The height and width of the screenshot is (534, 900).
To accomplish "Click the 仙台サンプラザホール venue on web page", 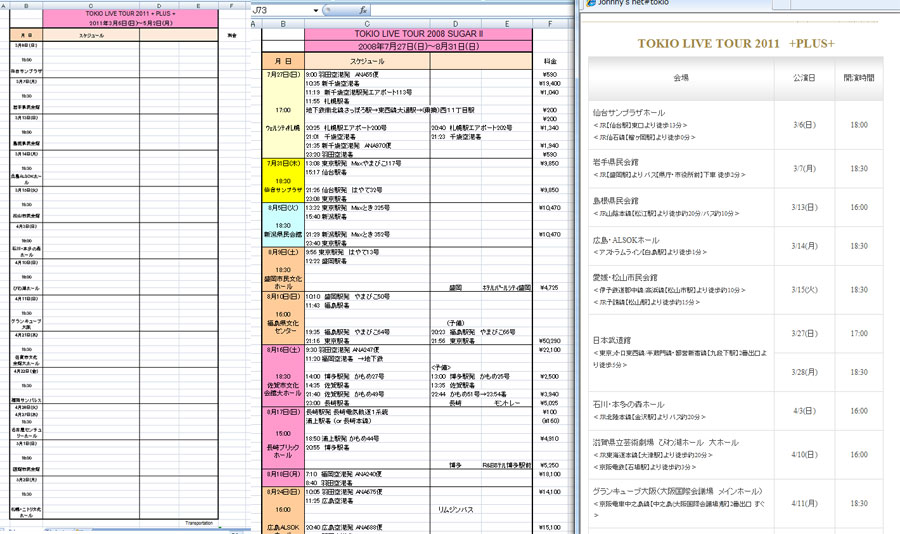I will click(x=629, y=113).
